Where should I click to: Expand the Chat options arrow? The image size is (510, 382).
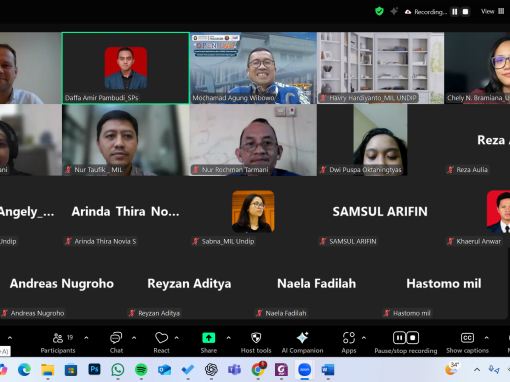point(134,338)
